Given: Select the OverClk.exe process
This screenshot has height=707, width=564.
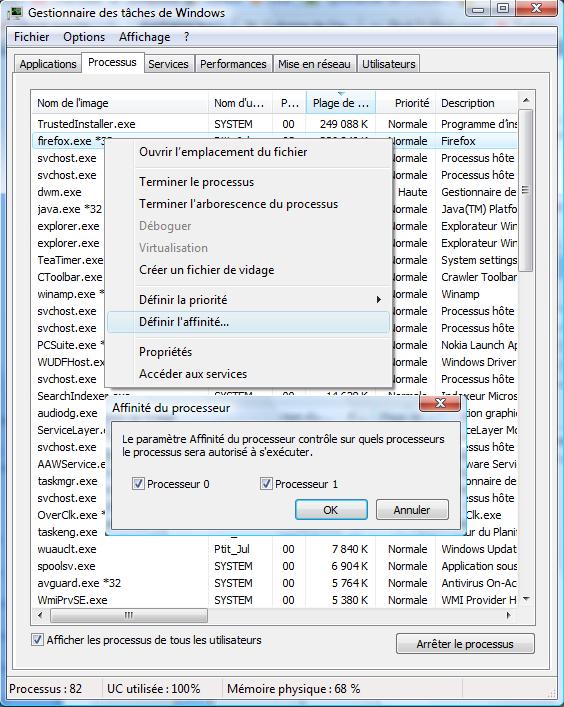Looking at the screenshot, I should click(71, 515).
